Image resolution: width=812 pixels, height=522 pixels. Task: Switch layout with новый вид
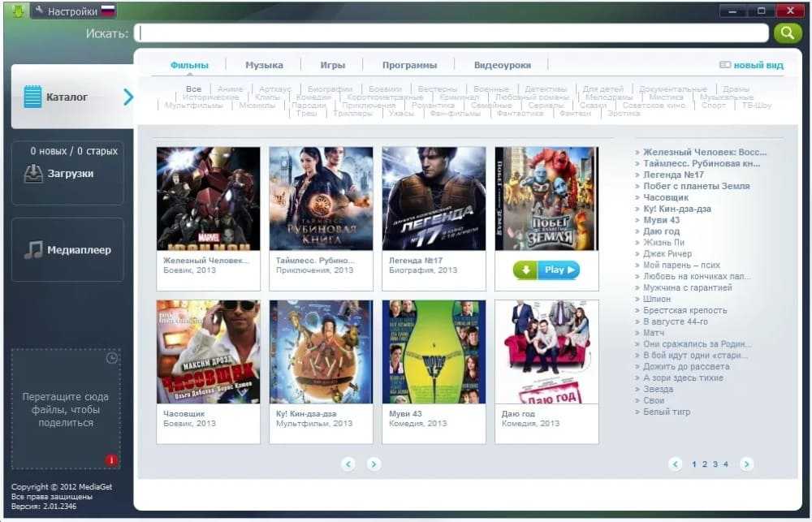[752, 65]
